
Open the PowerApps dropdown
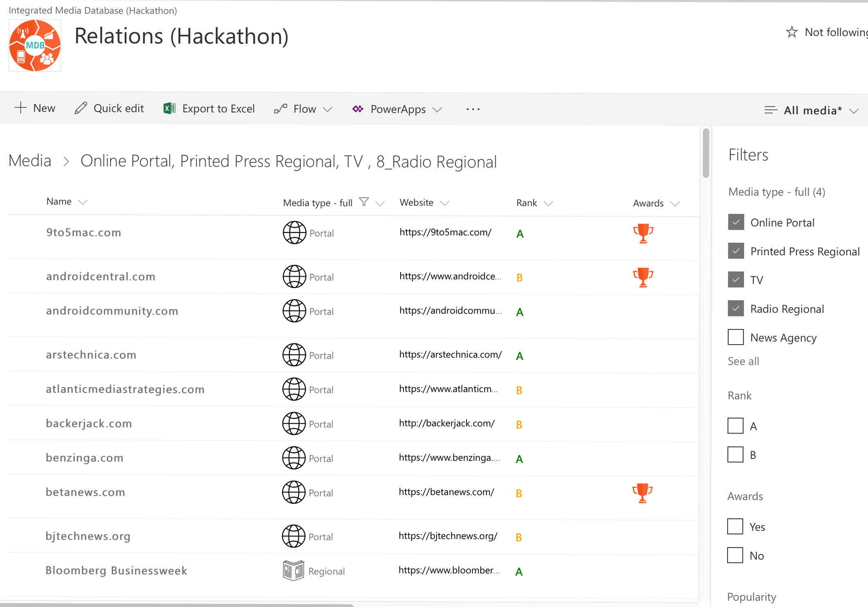[x=397, y=109]
